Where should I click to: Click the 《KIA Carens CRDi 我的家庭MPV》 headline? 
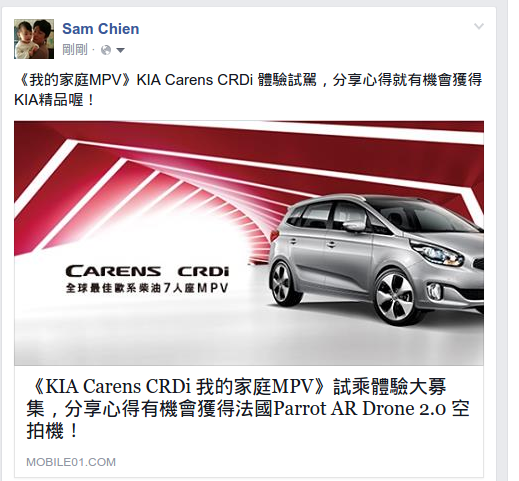175,387
